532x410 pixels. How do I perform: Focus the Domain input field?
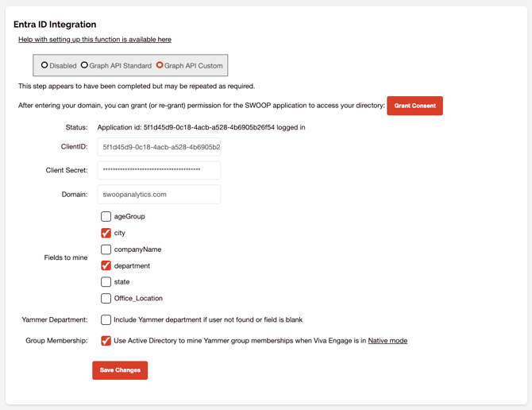click(159, 194)
